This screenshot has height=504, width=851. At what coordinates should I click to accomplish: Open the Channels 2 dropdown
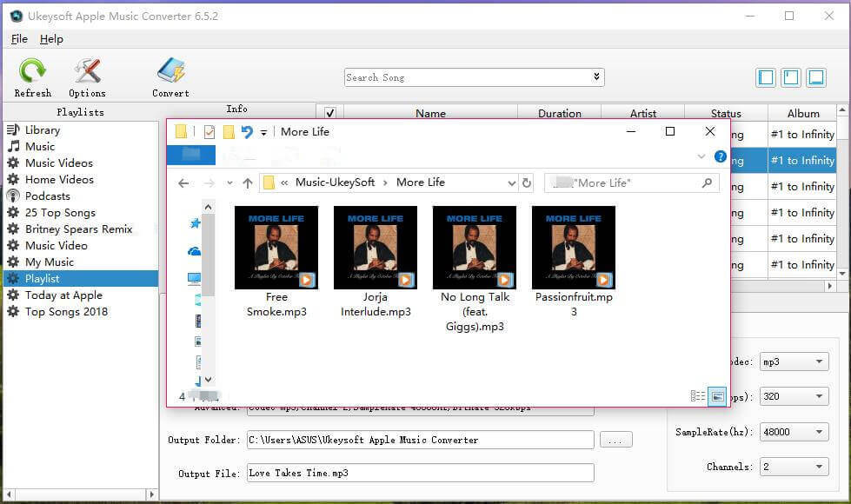tap(794, 467)
